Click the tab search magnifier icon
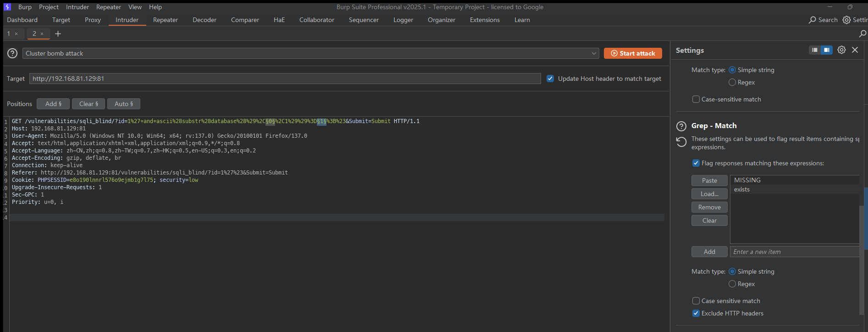Viewport: 868px width, 332px height. coord(862,34)
